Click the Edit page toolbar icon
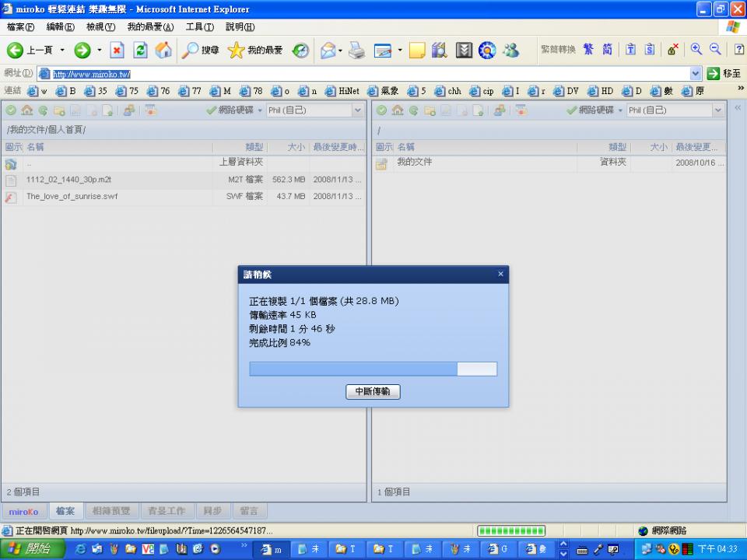747x560 pixels. click(x=383, y=50)
